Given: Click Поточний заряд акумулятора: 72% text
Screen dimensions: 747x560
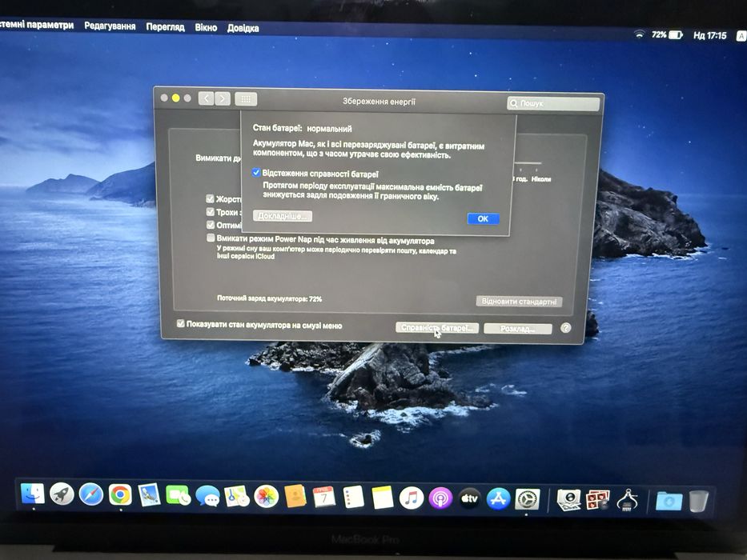Looking at the screenshot, I should tap(269, 298).
